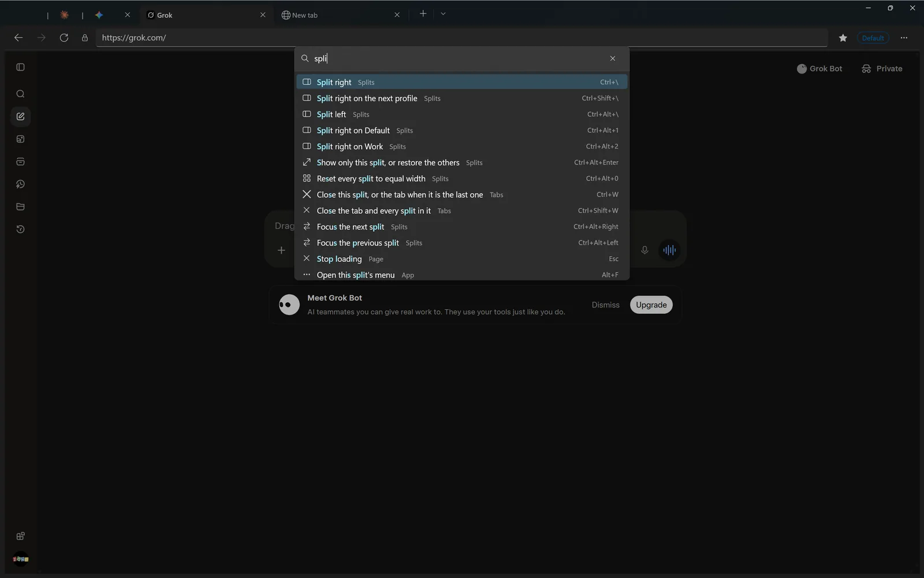The width and height of the screenshot is (924, 578).
Task: Open chat history icon in Grok sidebar
Action: (20, 229)
